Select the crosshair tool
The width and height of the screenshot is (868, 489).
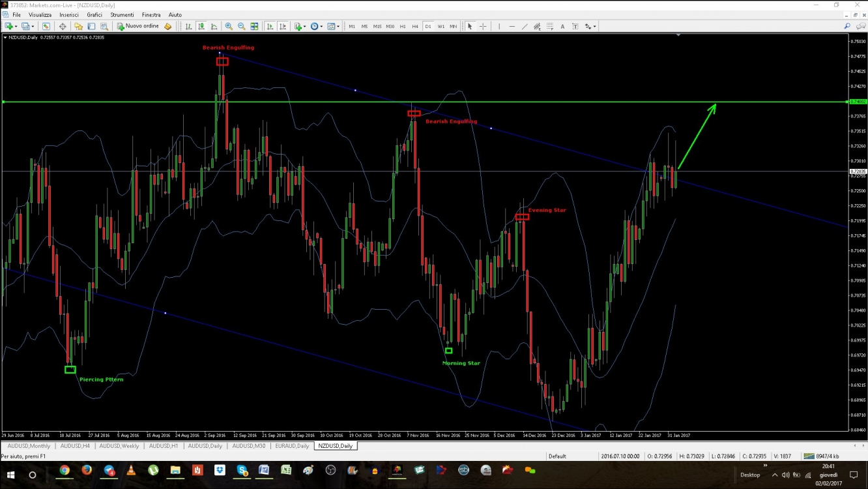(x=483, y=26)
